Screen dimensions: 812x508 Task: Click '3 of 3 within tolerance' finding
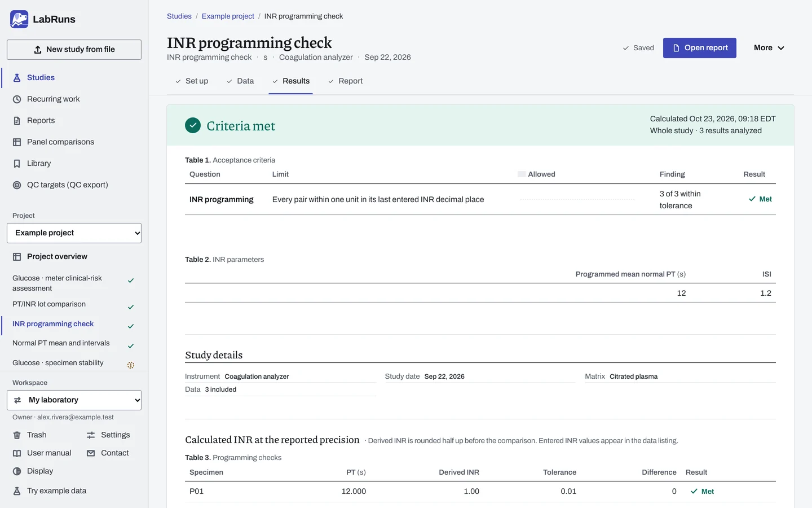tap(680, 200)
